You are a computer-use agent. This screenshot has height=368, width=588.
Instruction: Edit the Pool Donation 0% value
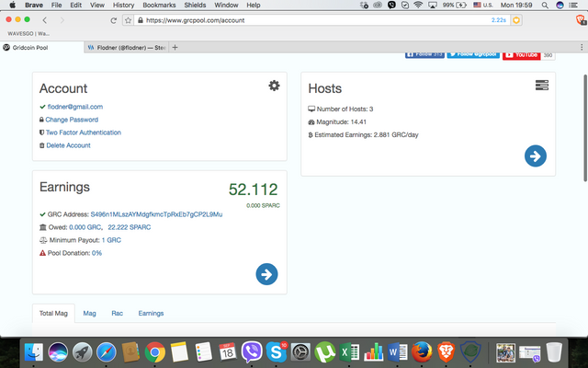click(96, 253)
